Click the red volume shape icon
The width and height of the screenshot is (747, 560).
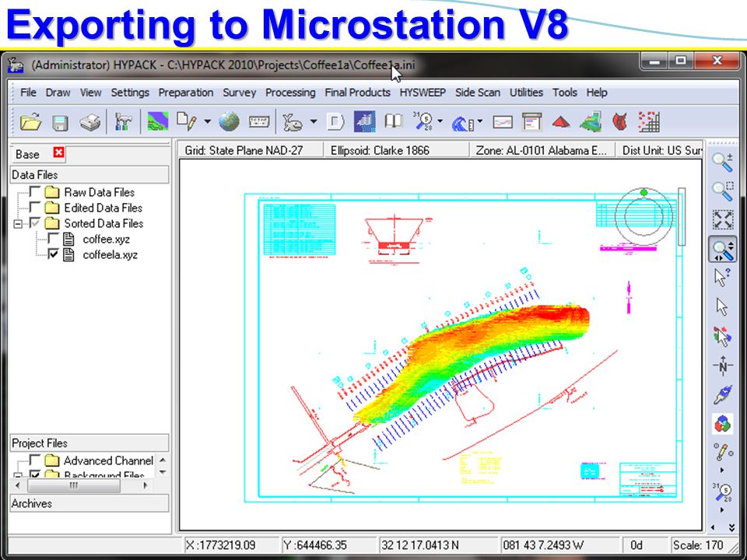[620, 122]
